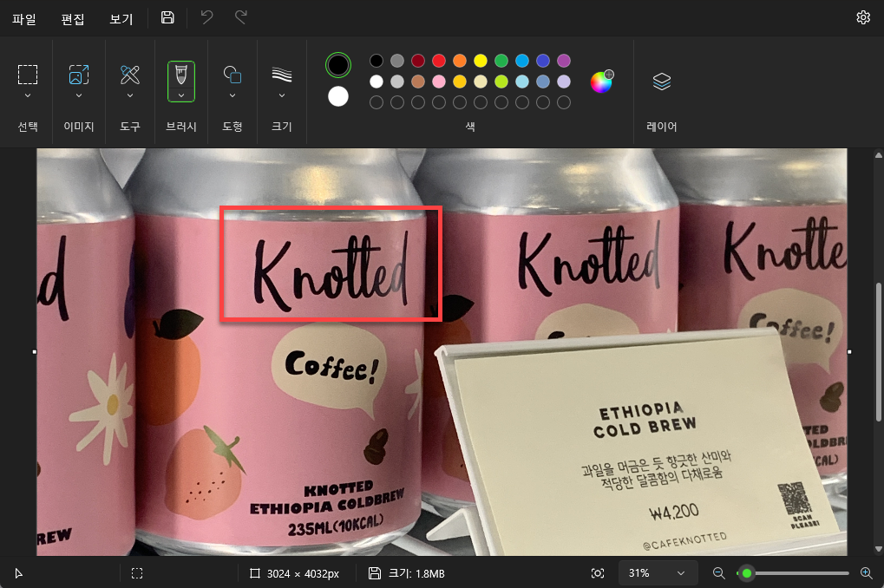The image size is (884, 588).
Task: Click the shapes gallery icon
Action: (232, 75)
